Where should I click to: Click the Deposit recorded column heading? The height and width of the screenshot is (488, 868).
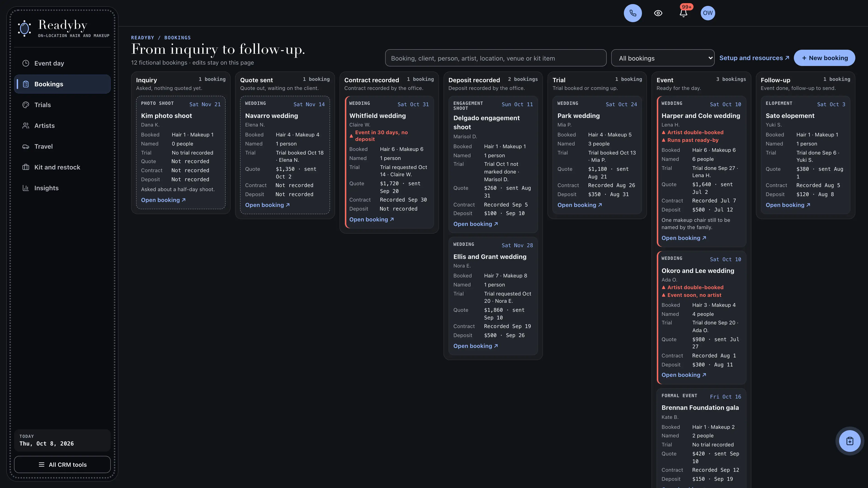click(x=474, y=80)
